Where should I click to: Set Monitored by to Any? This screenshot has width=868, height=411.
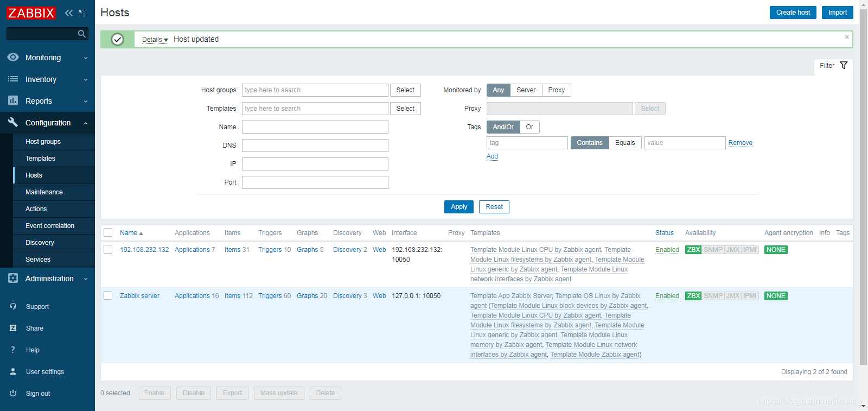pyautogui.click(x=498, y=90)
